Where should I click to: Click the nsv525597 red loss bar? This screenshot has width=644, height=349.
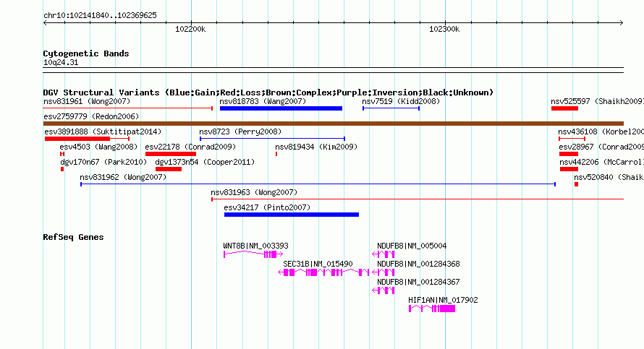(564, 108)
